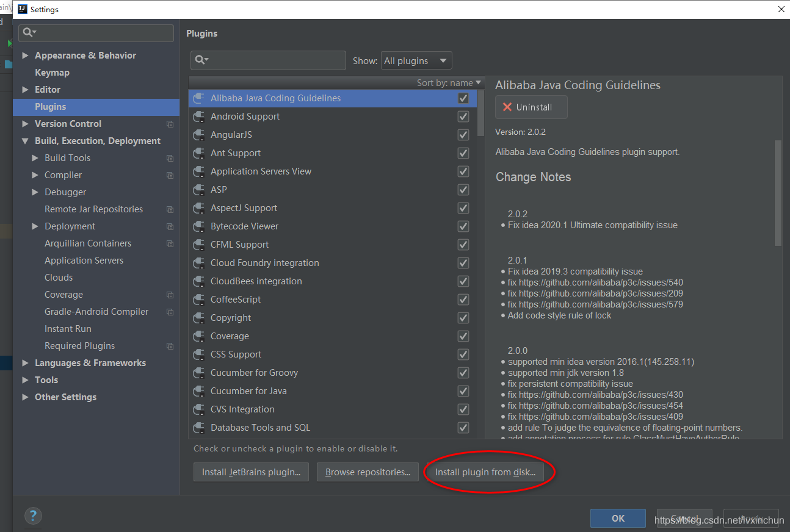Toggle the Coverage plugin checkbox
This screenshot has height=532, width=790.
(463, 336)
